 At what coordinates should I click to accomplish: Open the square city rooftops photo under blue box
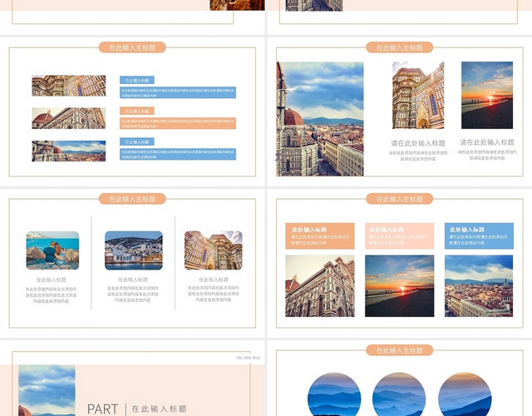(479, 286)
